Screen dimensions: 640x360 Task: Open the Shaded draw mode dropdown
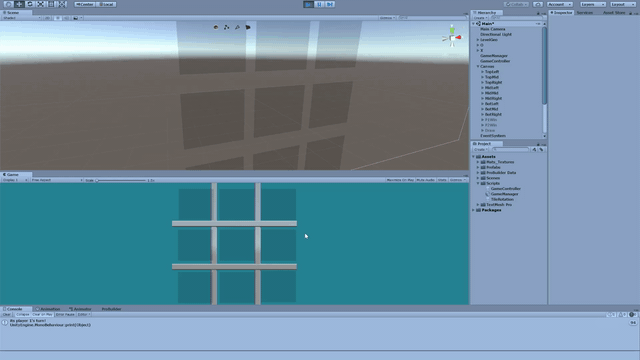(x=22, y=18)
